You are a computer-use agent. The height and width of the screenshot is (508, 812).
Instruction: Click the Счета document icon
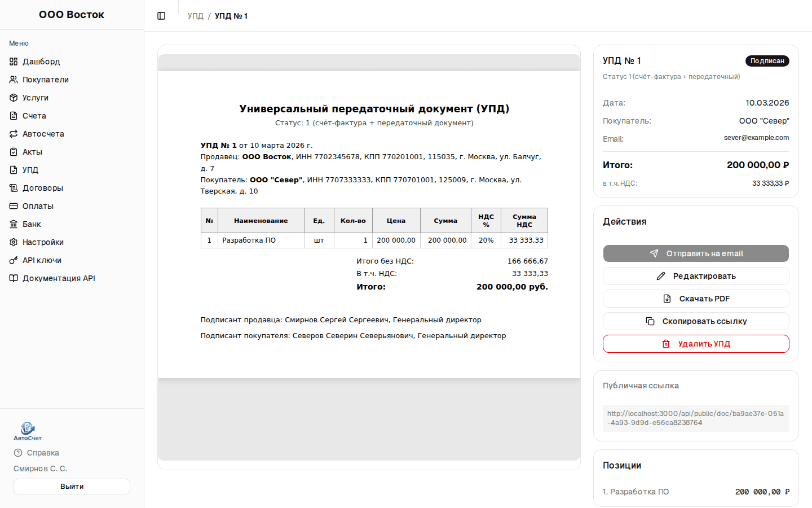[x=14, y=116]
